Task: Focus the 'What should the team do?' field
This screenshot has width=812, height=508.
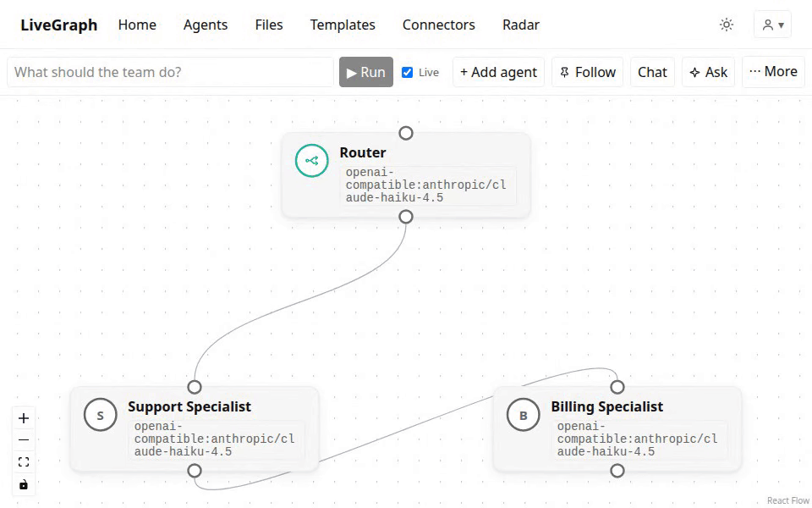Action: click(x=170, y=72)
